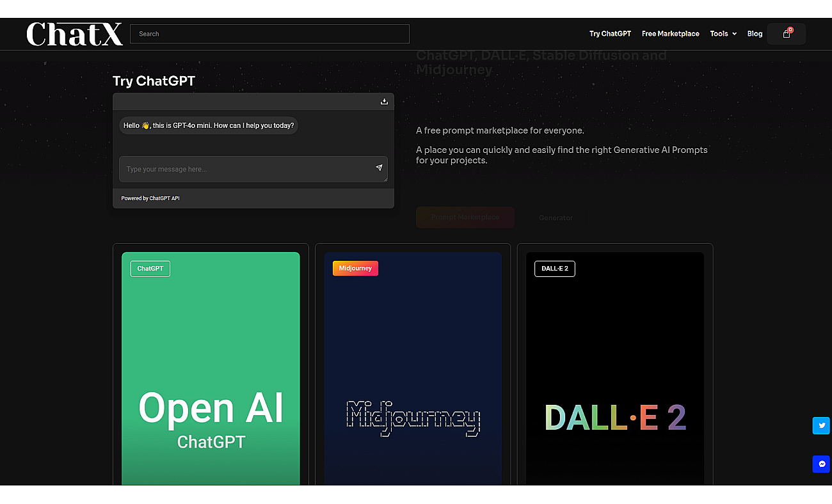Click the GPT-4o mini greeting message

tap(209, 125)
